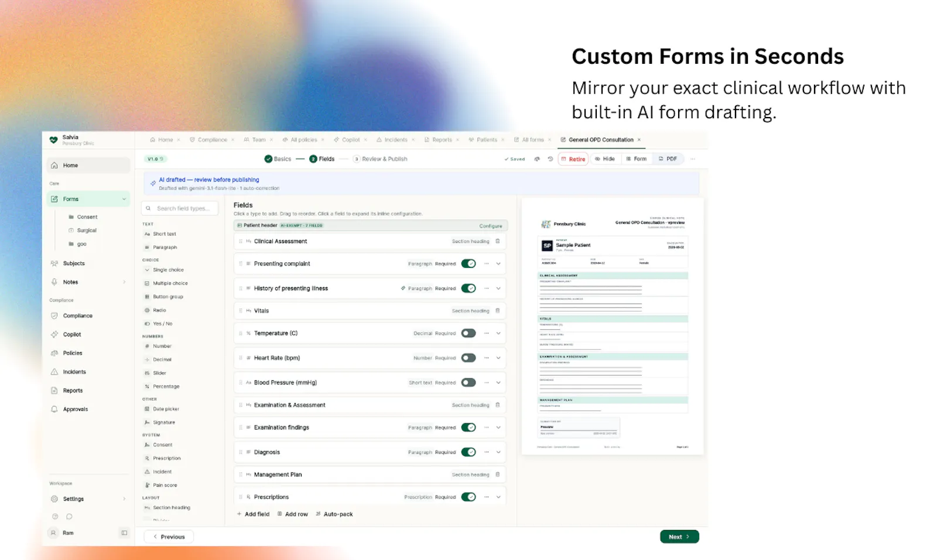937x560 pixels.
Task: Click the Search field types box
Action: tap(180, 208)
